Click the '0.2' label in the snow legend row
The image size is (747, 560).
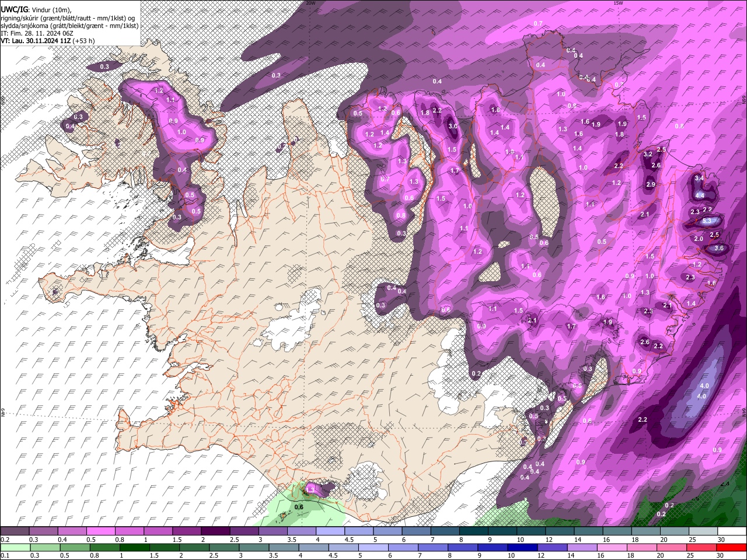point(5,540)
